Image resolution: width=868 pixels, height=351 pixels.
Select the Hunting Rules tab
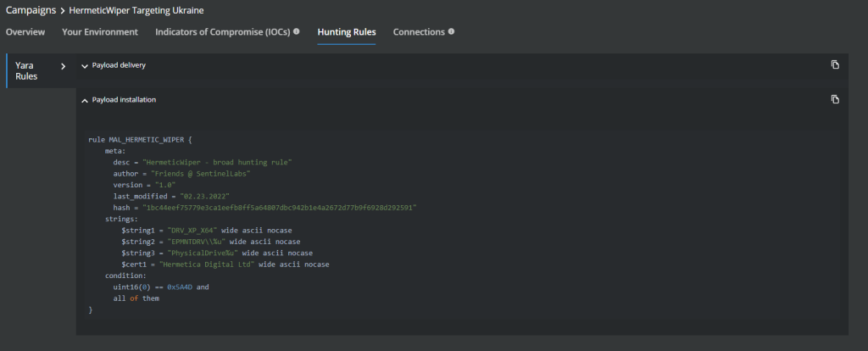click(347, 32)
